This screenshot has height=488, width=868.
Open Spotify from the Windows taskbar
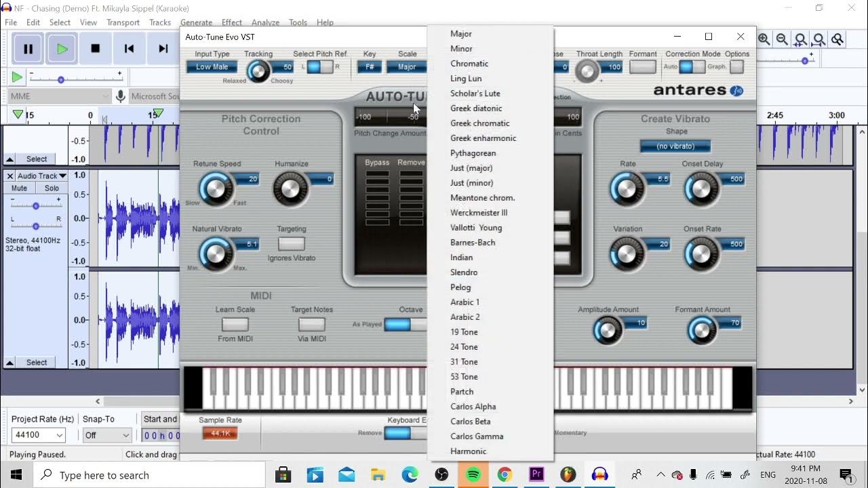pyautogui.click(x=473, y=474)
